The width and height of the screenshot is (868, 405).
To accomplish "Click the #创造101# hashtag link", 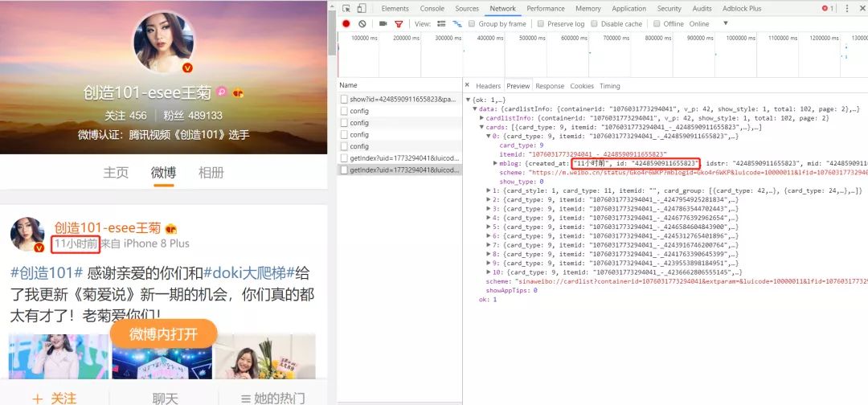I will click(x=47, y=272).
